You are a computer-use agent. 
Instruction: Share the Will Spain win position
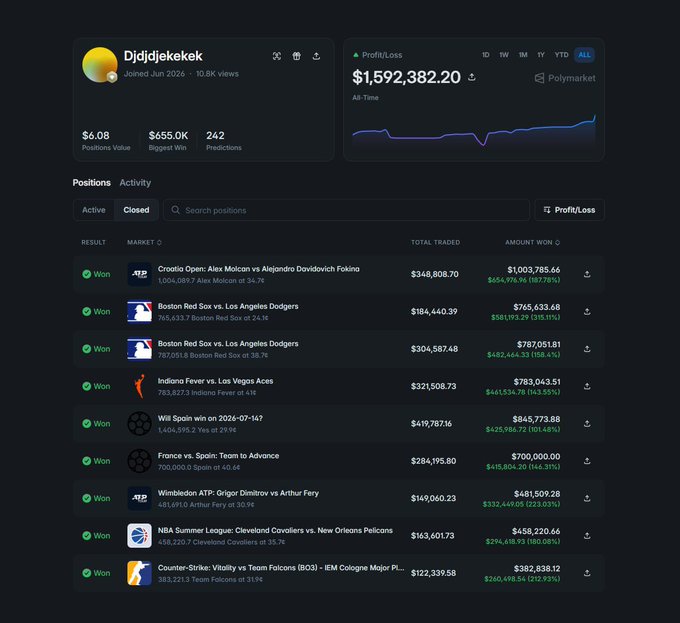(587, 423)
